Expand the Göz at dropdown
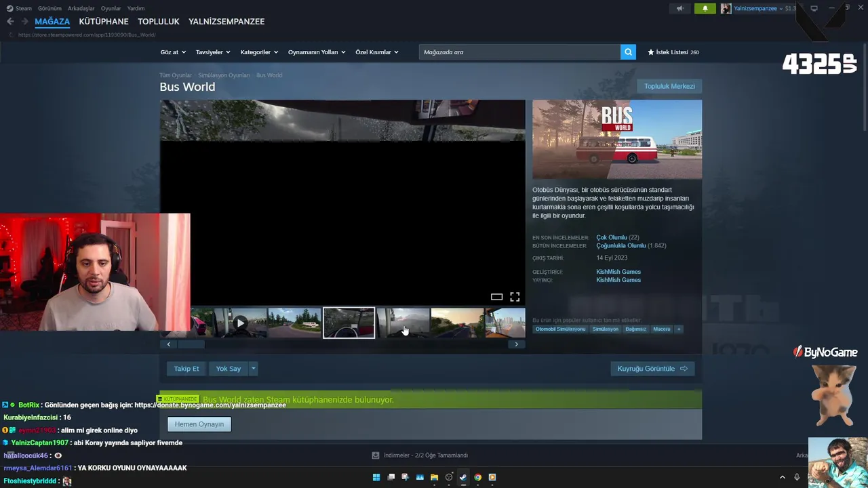The image size is (868, 488). 173,52
